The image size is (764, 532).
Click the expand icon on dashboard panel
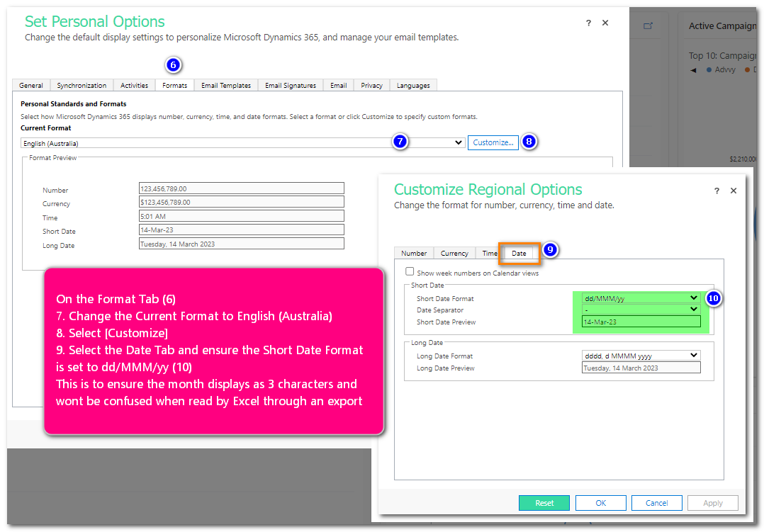click(x=648, y=26)
